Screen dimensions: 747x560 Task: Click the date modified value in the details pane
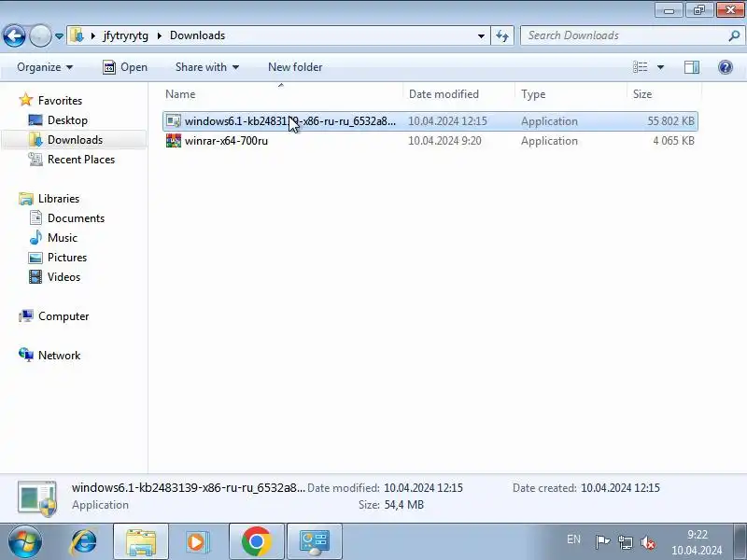(x=423, y=488)
